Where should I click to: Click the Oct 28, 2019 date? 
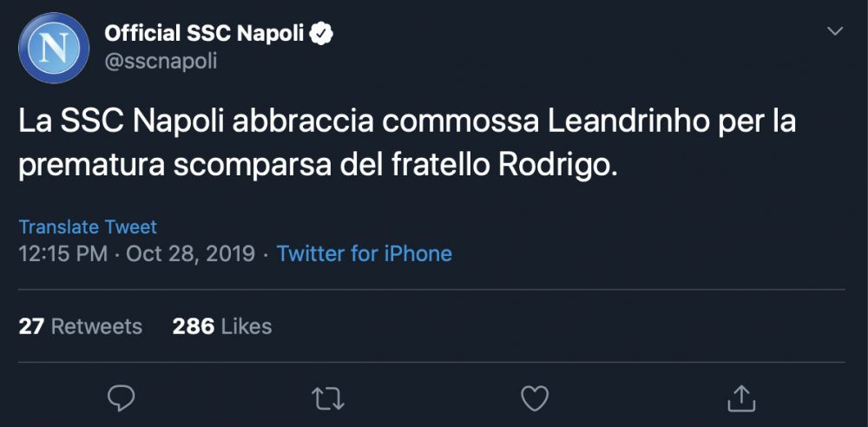pyautogui.click(x=191, y=254)
